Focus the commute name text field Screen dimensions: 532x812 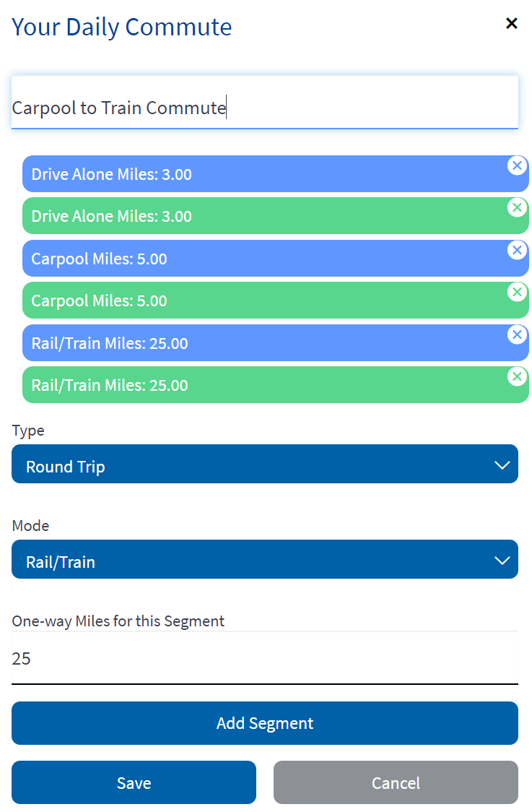coord(264,103)
